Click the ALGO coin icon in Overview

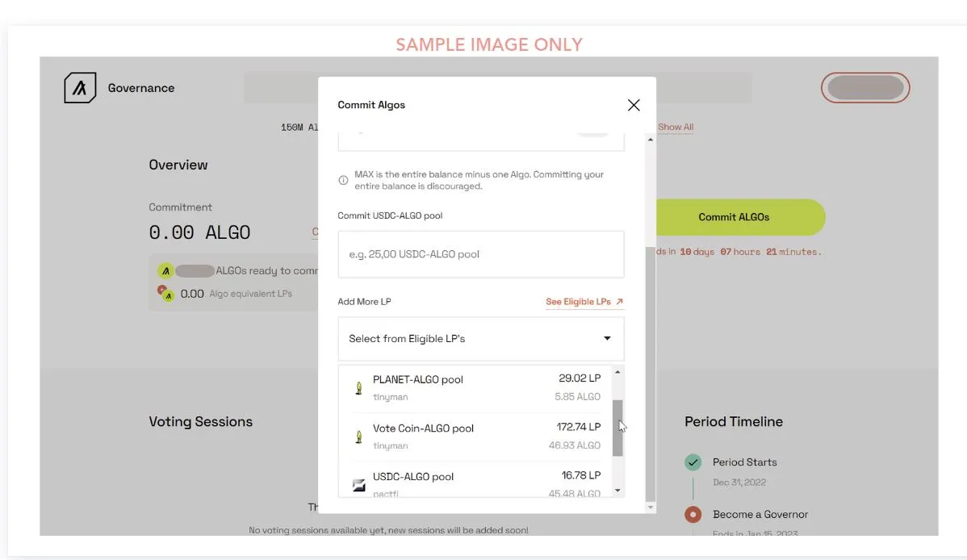pos(165,271)
